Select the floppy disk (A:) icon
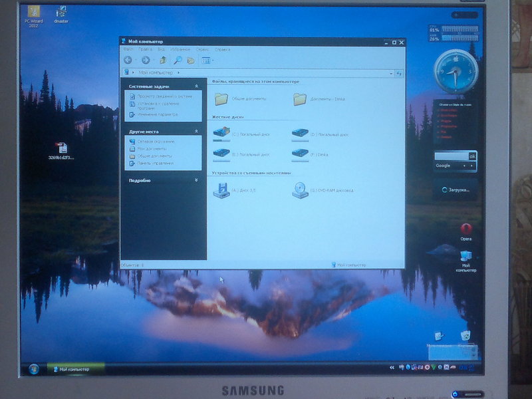Viewport: 532px width, 399px height. (x=221, y=190)
